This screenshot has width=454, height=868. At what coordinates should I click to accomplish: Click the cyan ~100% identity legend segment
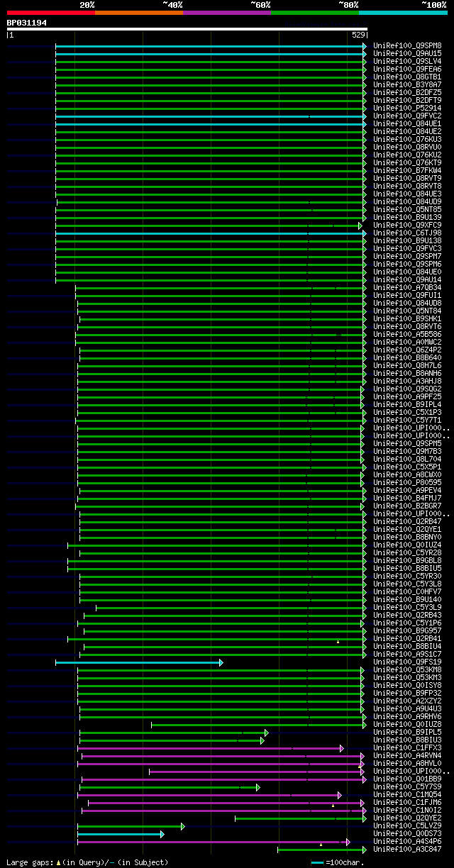402,13
